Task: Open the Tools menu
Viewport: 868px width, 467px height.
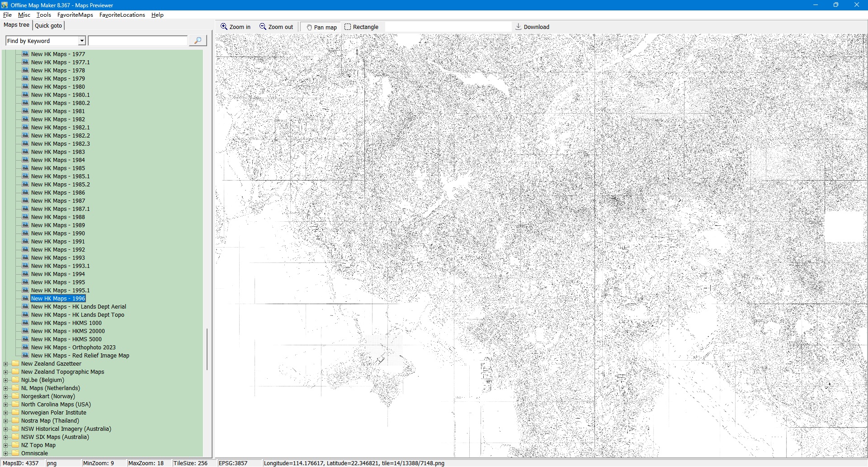Action: pyautogui.click(x=44, y=15)
